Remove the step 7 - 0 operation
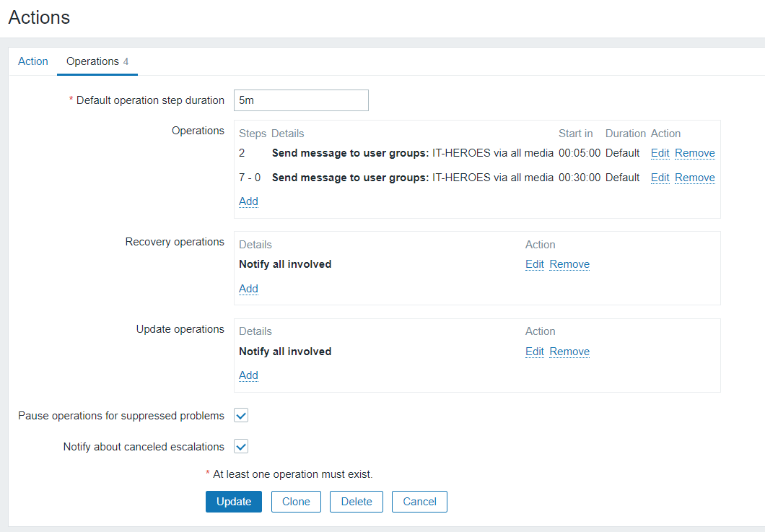Image resolution: width=765 pixels, height=532 pixels. pos(694,178)
